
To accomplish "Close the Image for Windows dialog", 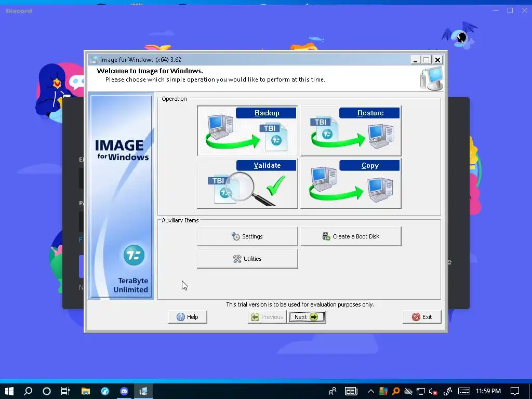I will pos(437,60).
